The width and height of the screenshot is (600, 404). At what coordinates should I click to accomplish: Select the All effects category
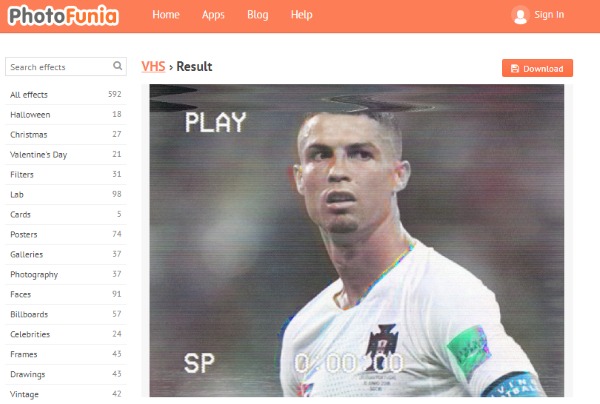[66, 94]
